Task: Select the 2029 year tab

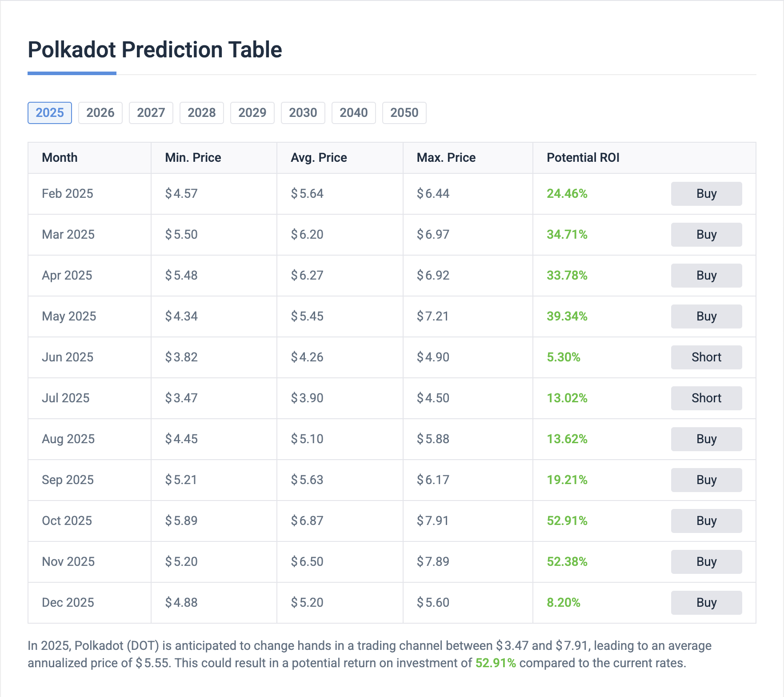Action: [252, 113]
